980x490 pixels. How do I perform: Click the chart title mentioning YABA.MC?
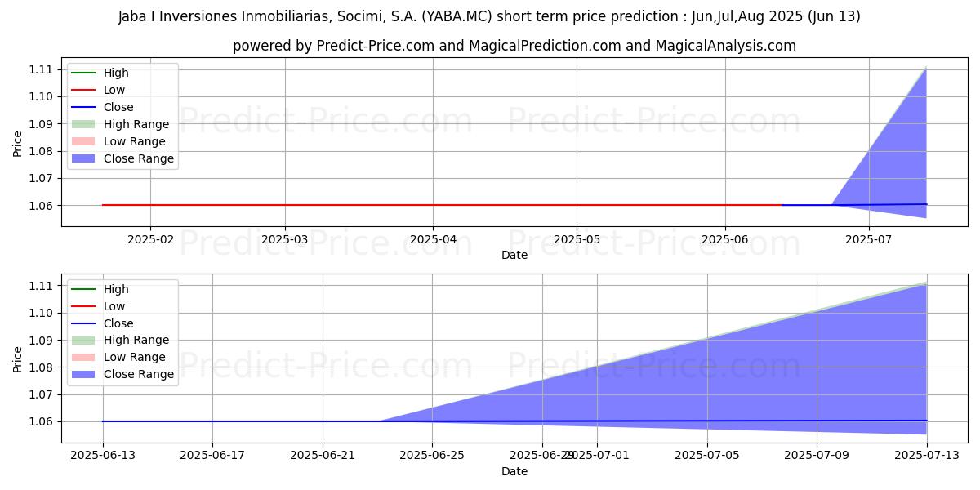click(x=489, y=16)
